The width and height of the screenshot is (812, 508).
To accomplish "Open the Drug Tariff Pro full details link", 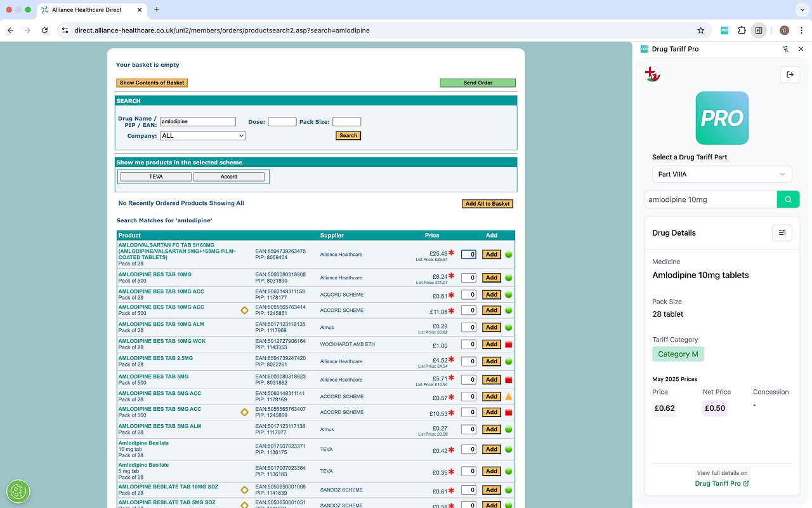I will (722, 483).
